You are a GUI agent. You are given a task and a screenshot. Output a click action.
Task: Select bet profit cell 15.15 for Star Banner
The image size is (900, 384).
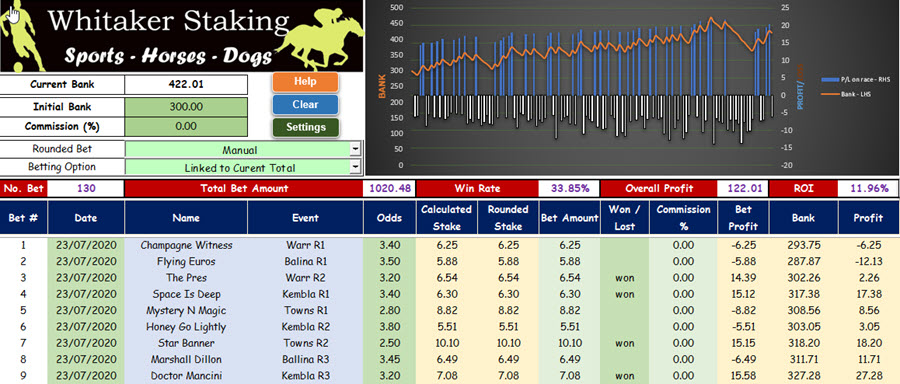(x=743, y=343)
